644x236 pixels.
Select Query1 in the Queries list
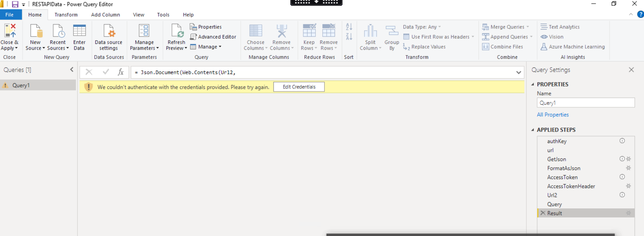(38, 85)
